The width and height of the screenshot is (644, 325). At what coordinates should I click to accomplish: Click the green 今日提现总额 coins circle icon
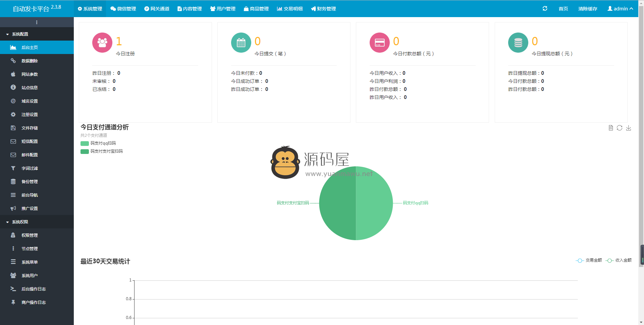tap(518, 43)
